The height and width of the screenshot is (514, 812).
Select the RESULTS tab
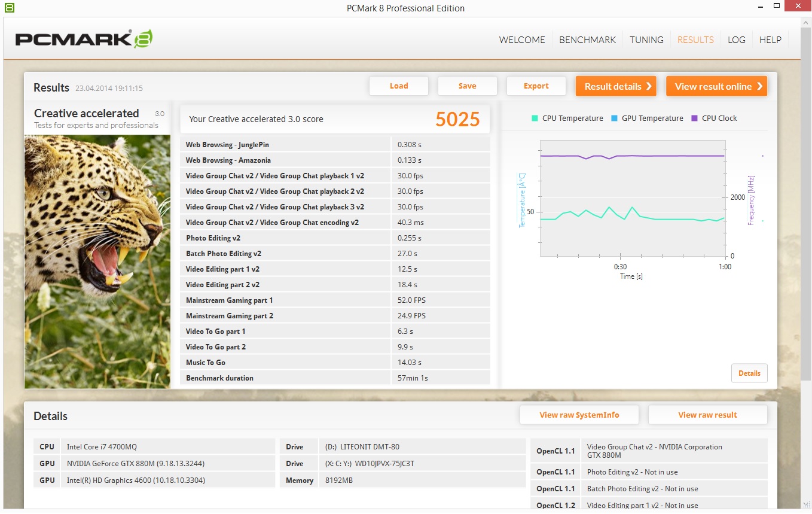pos(695,40)
